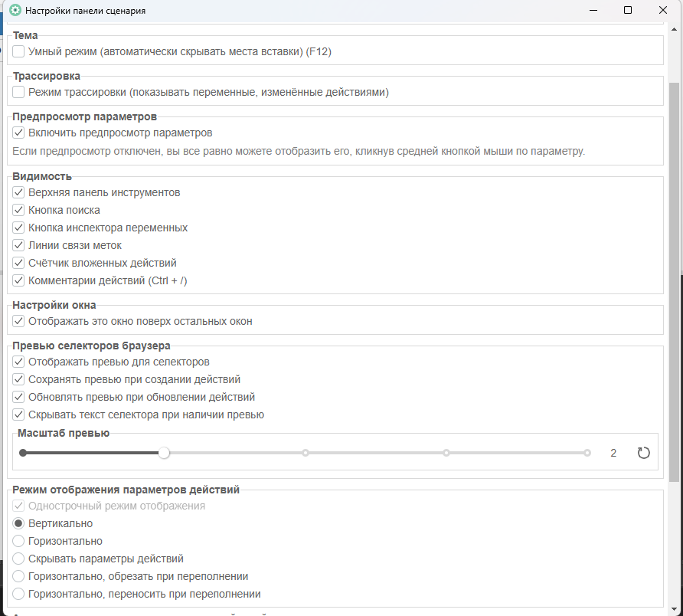Toggle 'Верхняя панель инструментов' visibility

[x=19, y=192]
